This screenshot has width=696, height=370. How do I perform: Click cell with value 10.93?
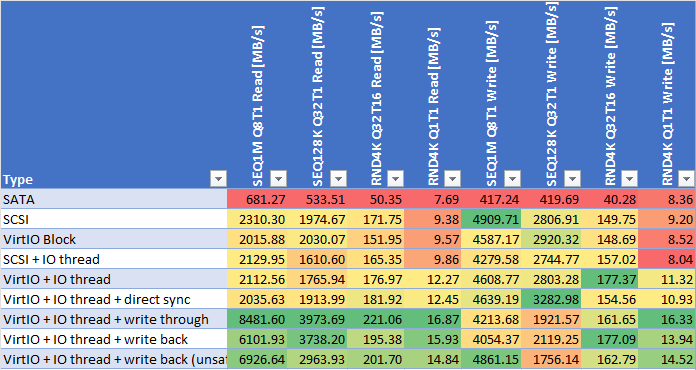click(667, 299)
